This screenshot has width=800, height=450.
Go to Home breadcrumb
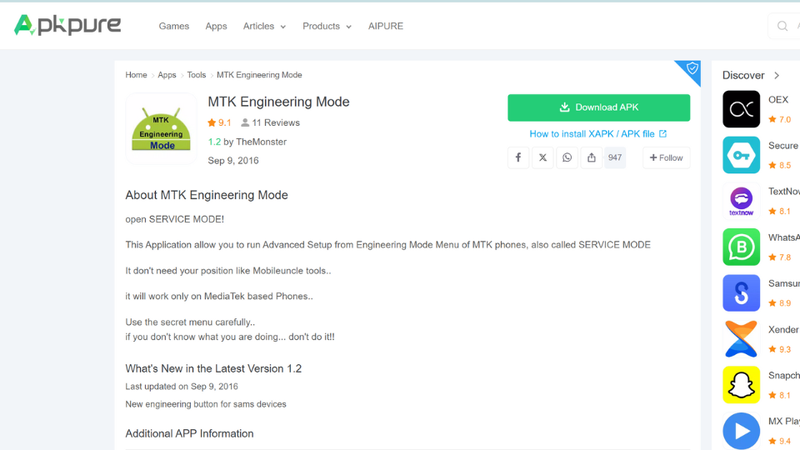136,75
